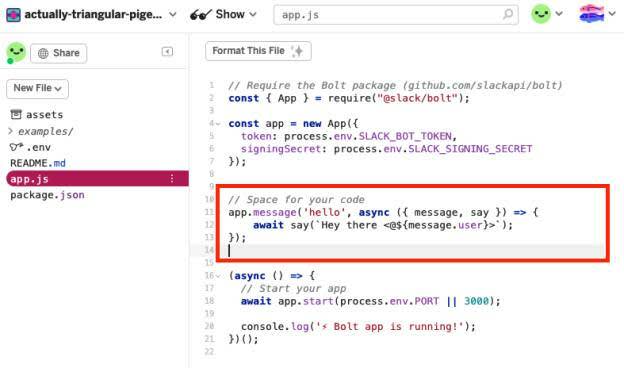Click the Share button
The image size is (624, 368).
58,53
